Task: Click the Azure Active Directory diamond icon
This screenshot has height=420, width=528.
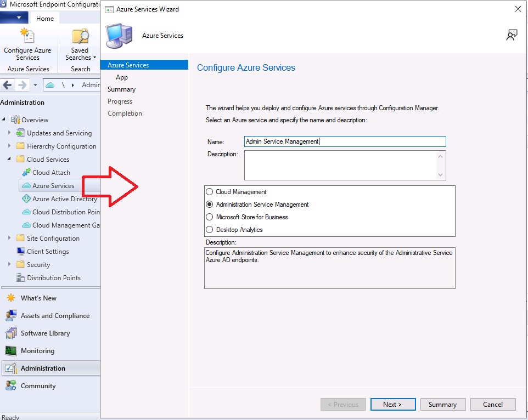Action: [x=26, y=198]
